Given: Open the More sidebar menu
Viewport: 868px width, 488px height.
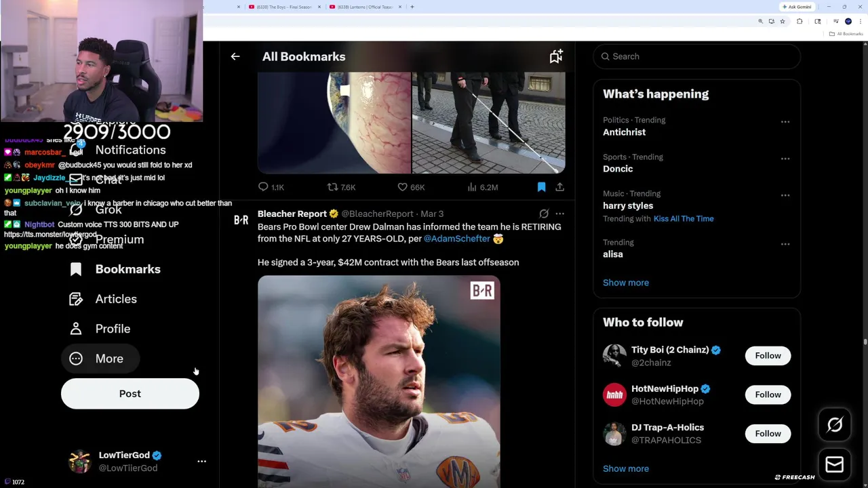Looking at the screenshot, I should click(100, 359).
